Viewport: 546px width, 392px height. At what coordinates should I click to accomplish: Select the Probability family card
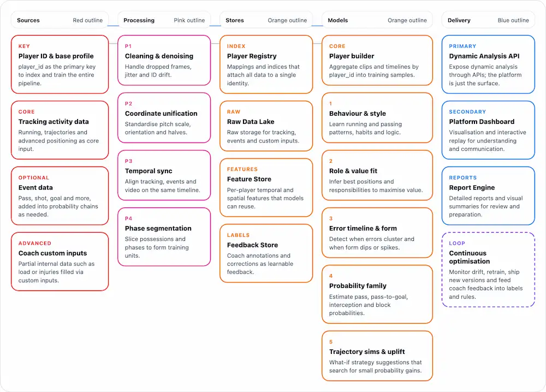(x=377, y=294)
